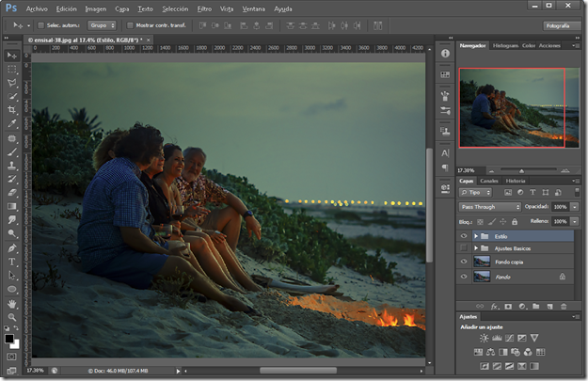The height and width of the screenshot is (381, 588).
Task: Open the Grupo auto-select dropdown
Action: 102,25
